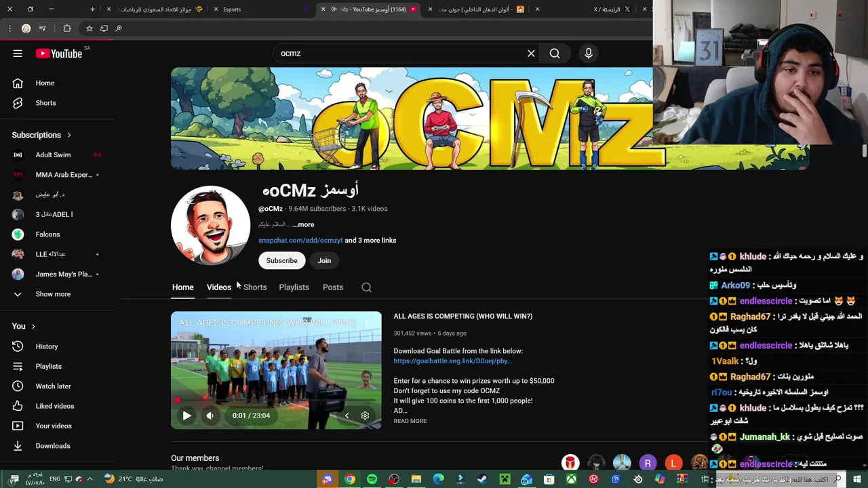This screenshot has height=488, width=868.
Task: Open browser extensions puzzle icon
Action: pyautogui.click(x=66, y=28)
